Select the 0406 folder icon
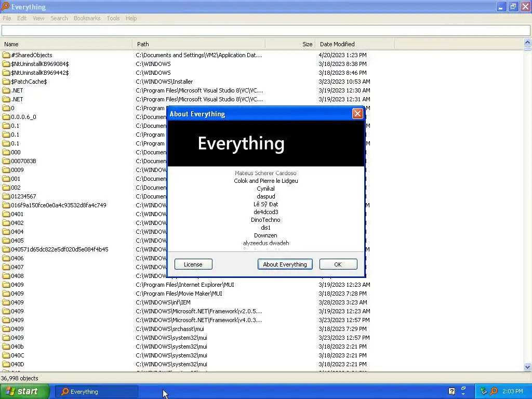 (6, 258)
